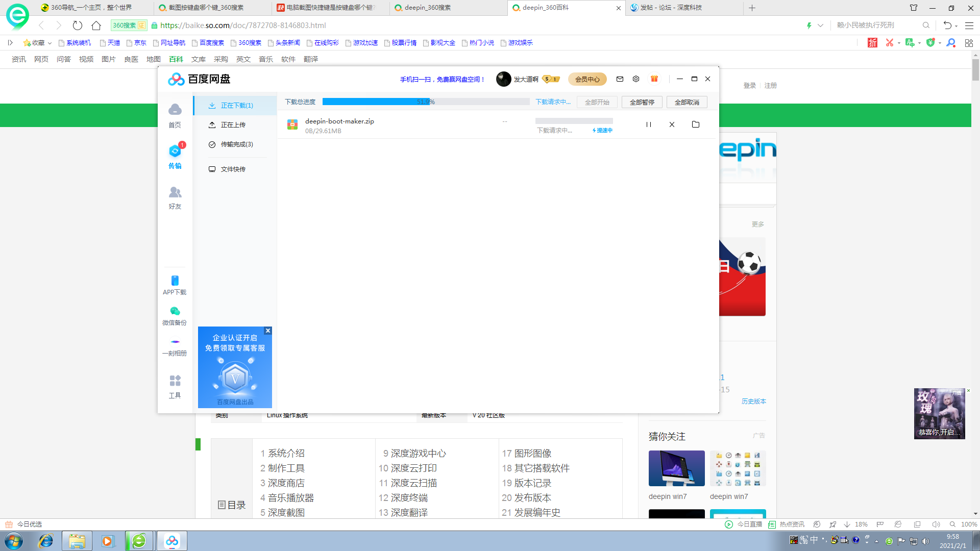This screenshot has width=980, height=551.
Task: Open the Netdisk settings gear icon
Action: point(636,79)
